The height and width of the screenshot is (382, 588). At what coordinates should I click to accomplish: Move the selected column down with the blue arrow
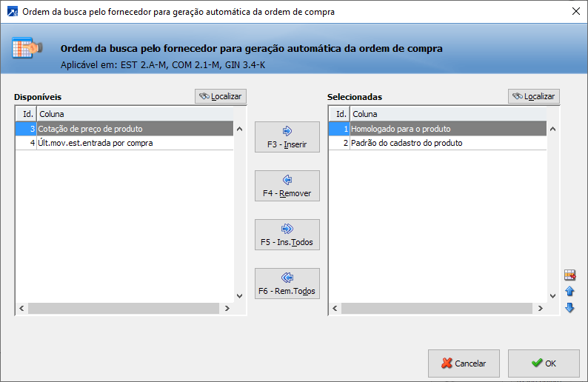569,308
